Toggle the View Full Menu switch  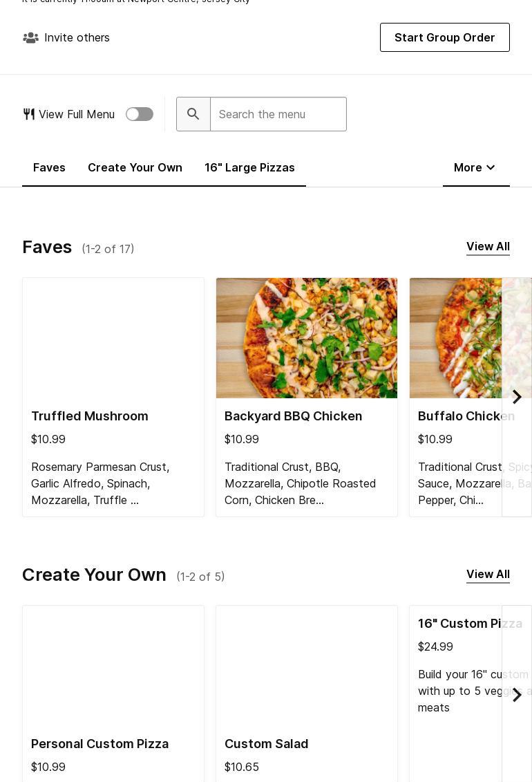(x=140, y=114)
